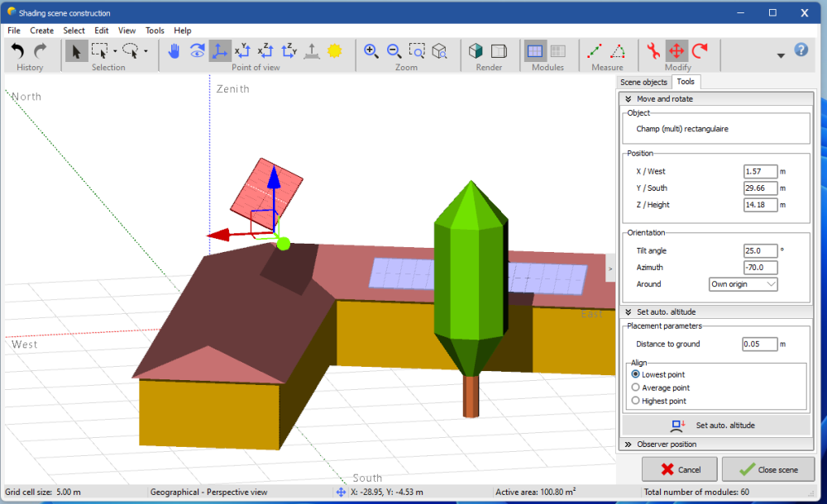Open the Create menu

(41, 31)
